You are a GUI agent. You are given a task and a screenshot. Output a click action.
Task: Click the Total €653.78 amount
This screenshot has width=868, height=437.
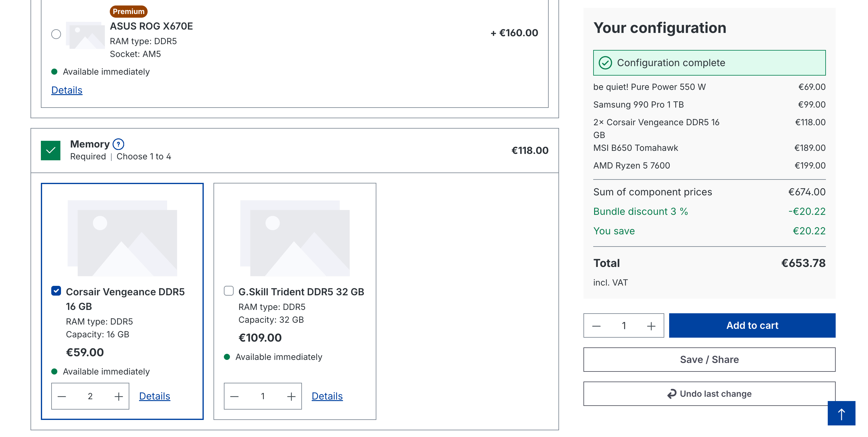(x=803, y=263)
